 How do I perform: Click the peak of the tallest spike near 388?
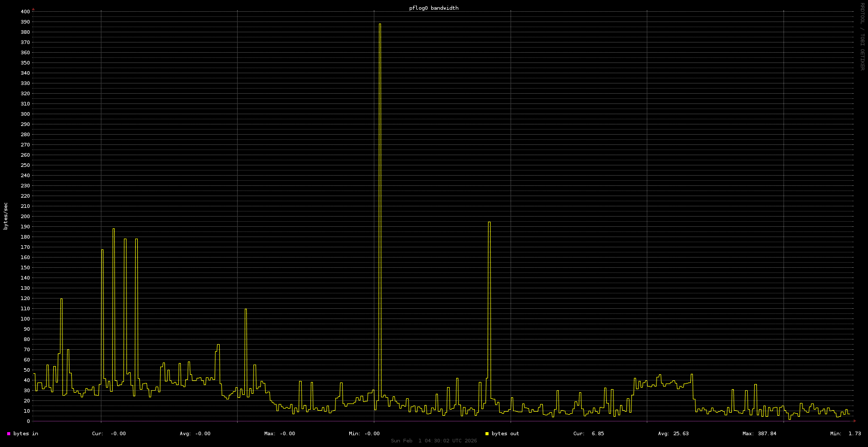coord(379,24)
